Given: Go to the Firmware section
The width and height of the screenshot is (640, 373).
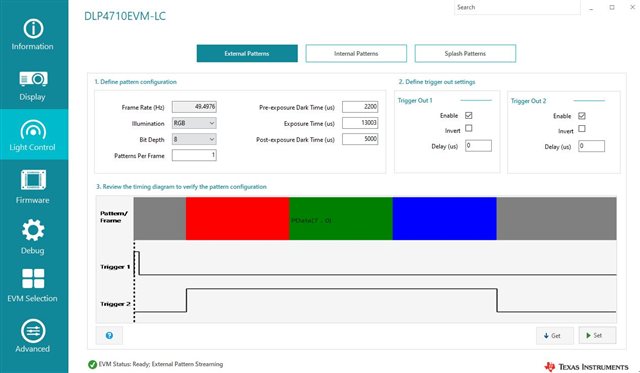Looking at the screenshot, I should (33, 186).
